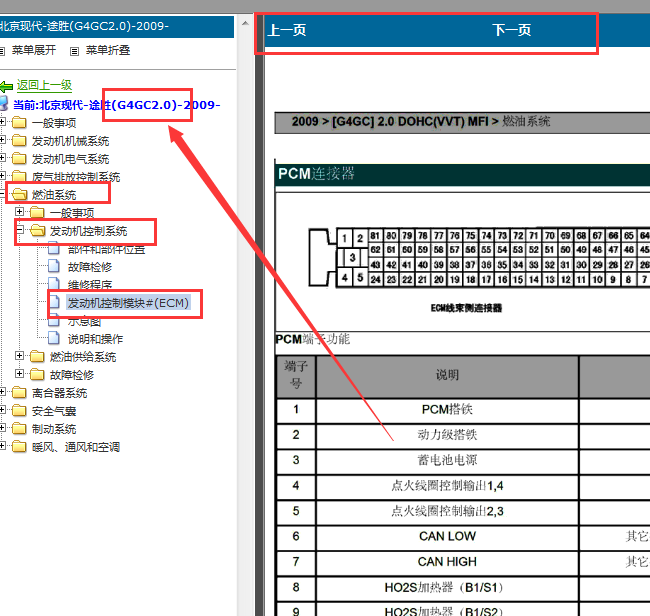
Task: Click the 'ECM线束侧连接器' diagram caption
Action: coord(466,308)
